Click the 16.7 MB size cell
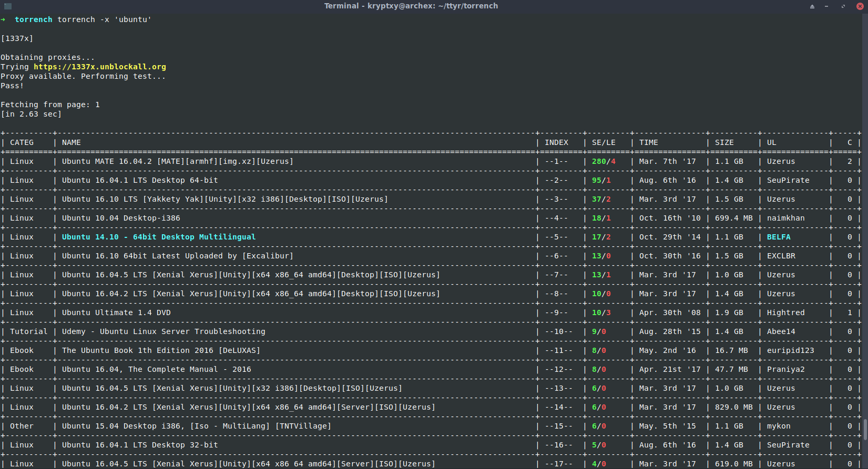 coord(731,350)
